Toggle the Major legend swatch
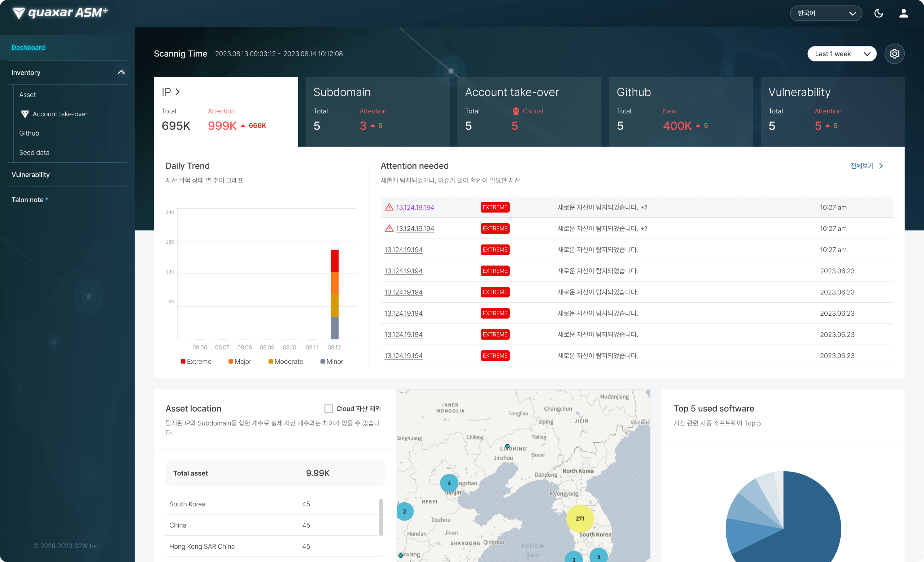924x562 pixels. (x=231, y=361)
